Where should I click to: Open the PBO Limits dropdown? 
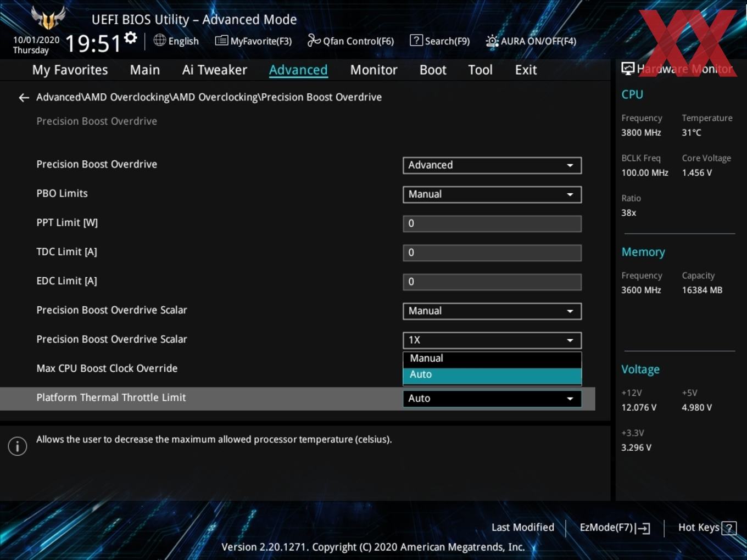point(492,194)
